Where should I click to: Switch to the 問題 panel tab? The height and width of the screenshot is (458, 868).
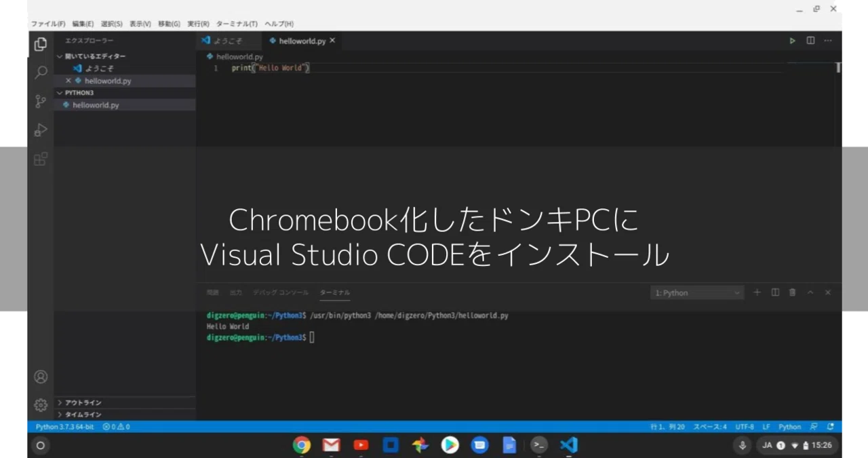[x=213, y=292]
